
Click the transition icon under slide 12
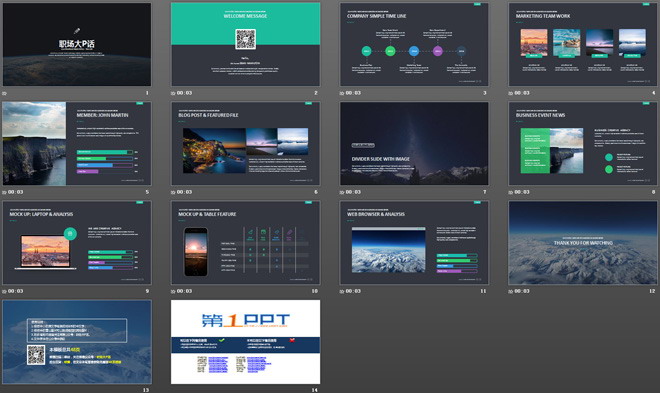click(x=511, y=292)
